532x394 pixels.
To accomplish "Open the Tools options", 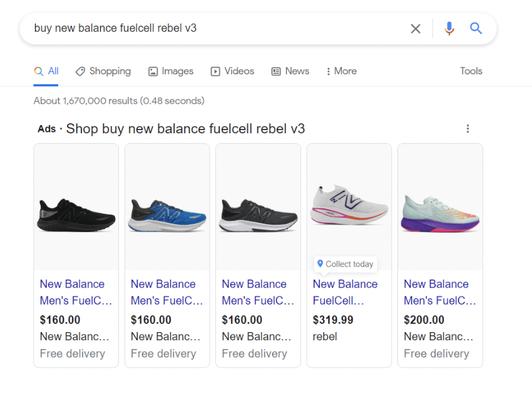I will click(x=471, y=71).
